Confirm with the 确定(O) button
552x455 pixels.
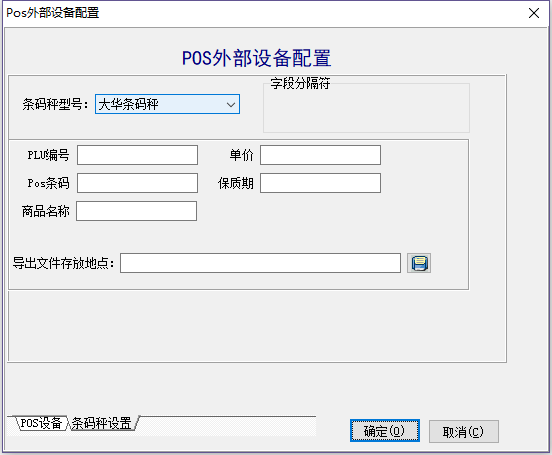pyautogui.click(x=384, y=431)
